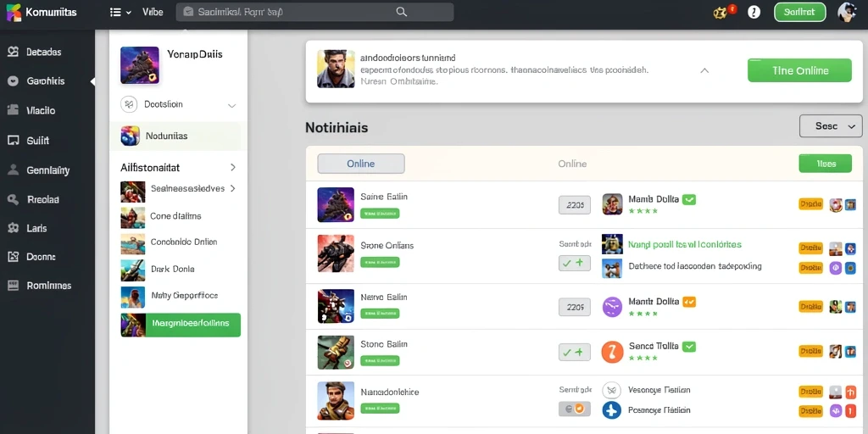The image size is (868, 434).
Task: Click the Komunitas logo icon
Action: coord(14,12)
